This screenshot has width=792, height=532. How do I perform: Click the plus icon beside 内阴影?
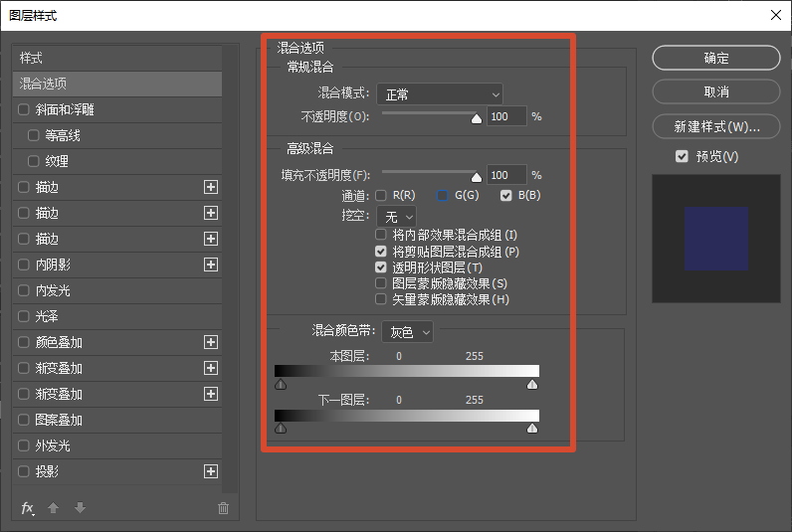pos(211,265)
